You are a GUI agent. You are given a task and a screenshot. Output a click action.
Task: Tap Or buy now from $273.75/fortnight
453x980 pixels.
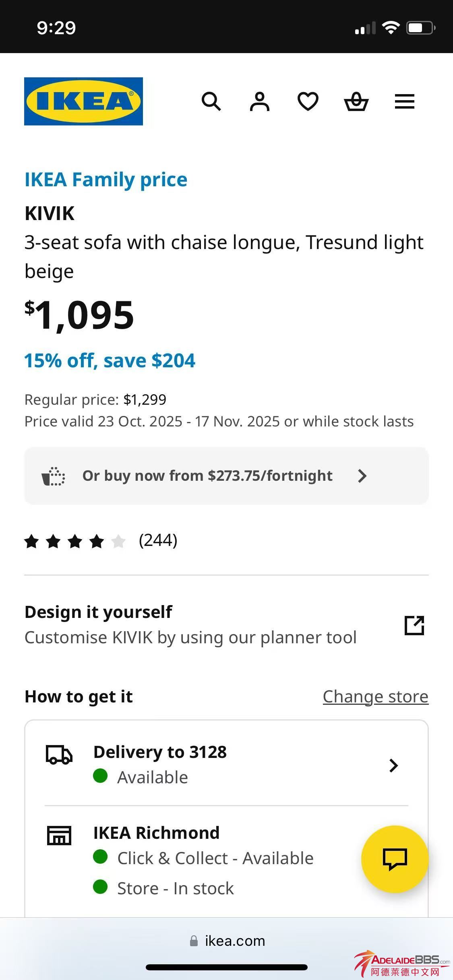[x=207, y=476]
